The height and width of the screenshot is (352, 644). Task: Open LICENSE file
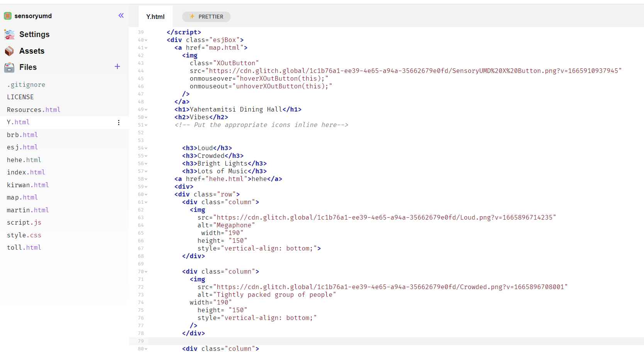(20, 97)
